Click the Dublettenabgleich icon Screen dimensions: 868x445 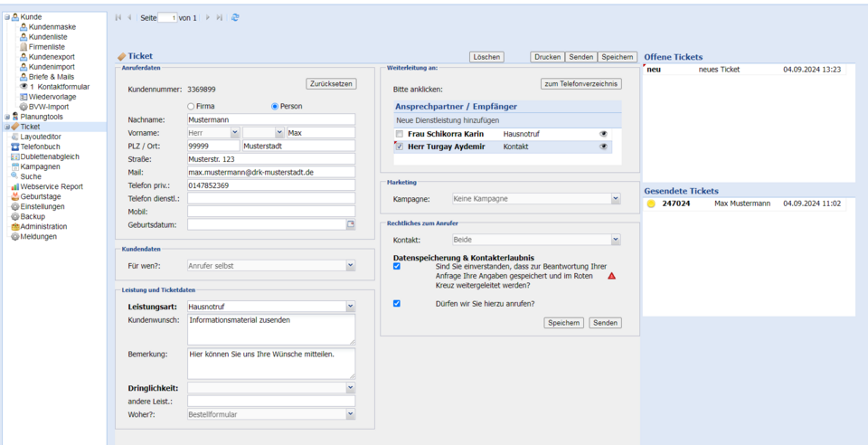pos(15,156)
